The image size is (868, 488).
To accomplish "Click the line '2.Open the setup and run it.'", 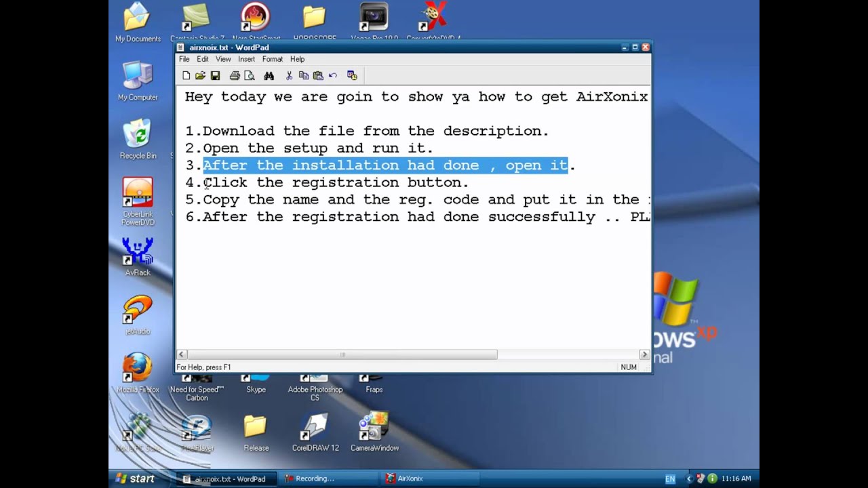I will [309, 148].
